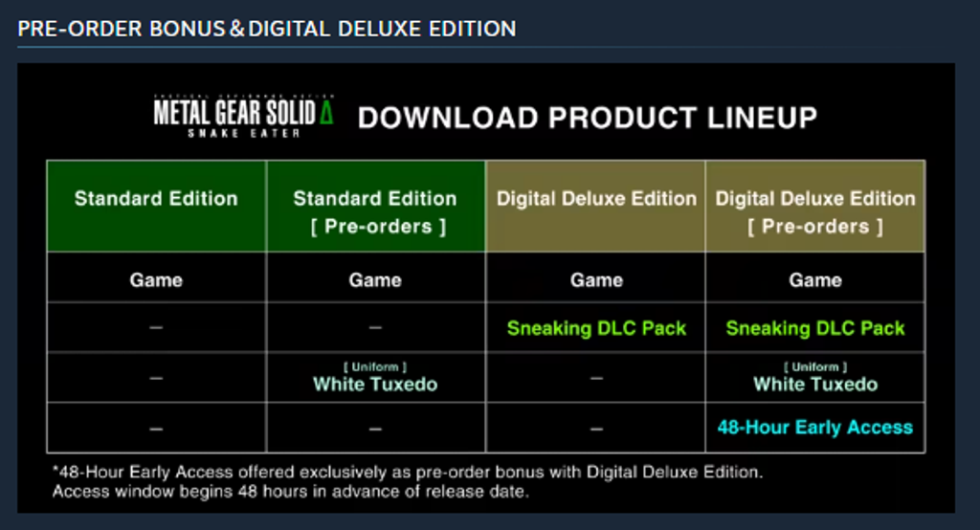Select White Tuxedo in Digital Deluxe Pre-orders column
980x530 pixels.
pyautogui.click(x=815, y=384)
